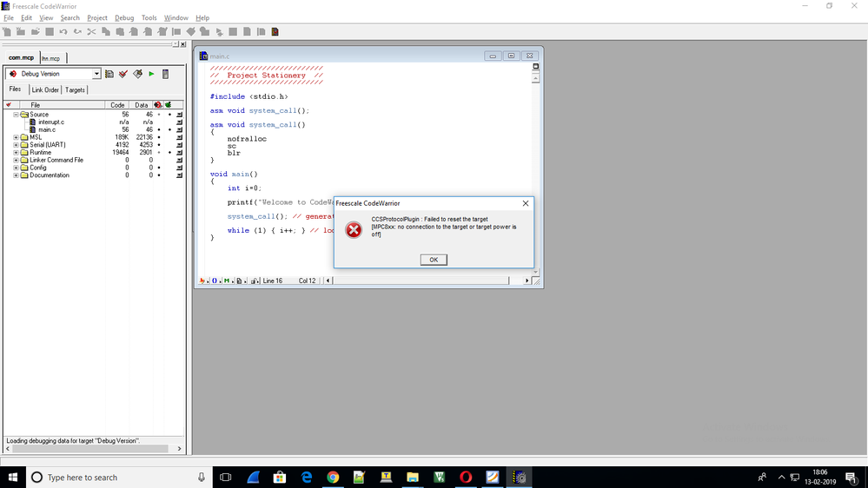Click OK in the error dialog
Viewport: 868px width, 488px height.
434,260
